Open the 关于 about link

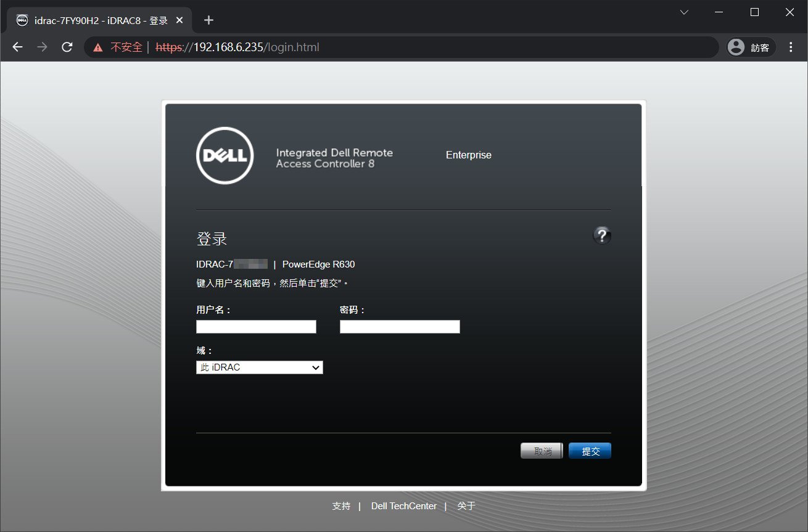pos(466,506)
